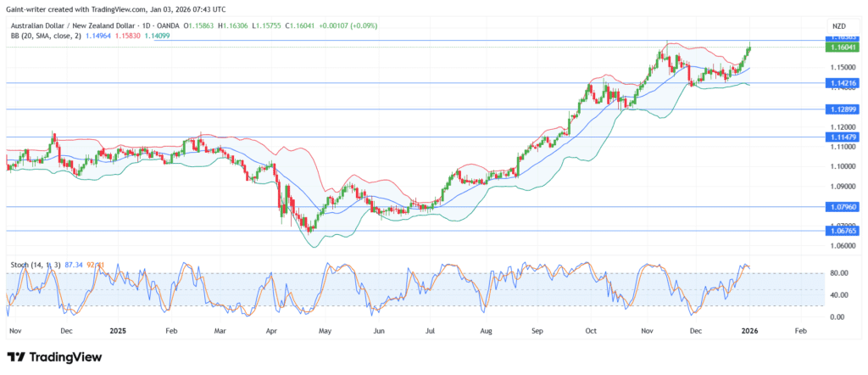
Task: Click the Stoch %K value 87.34
Action: coord(73,266)
